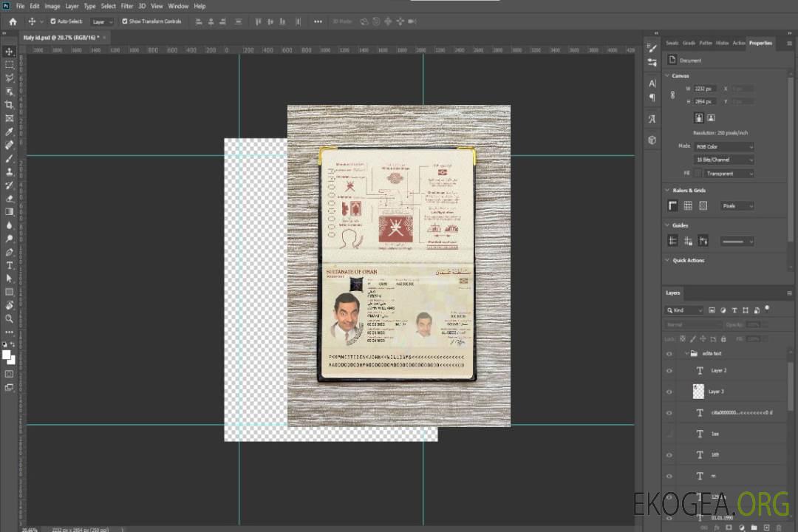Select the Crop tool in the toolbar
This screenshot has width=798, height=532.
tap(10, 105)
